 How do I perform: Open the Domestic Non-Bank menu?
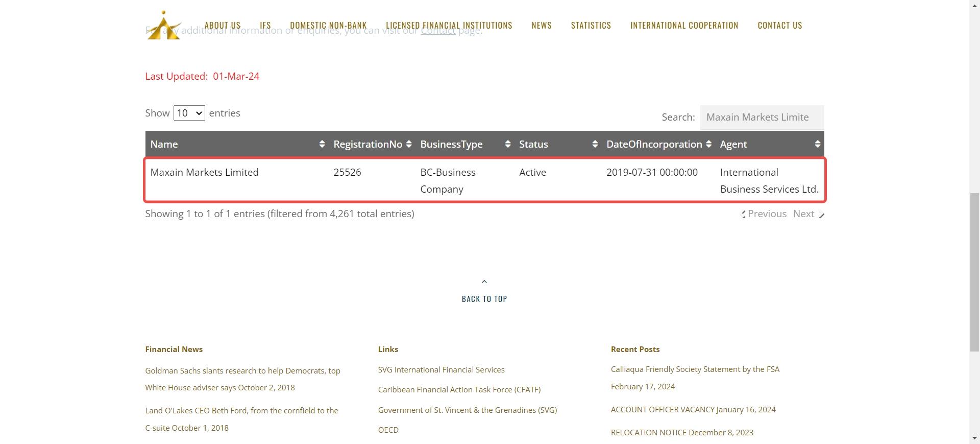328,26
